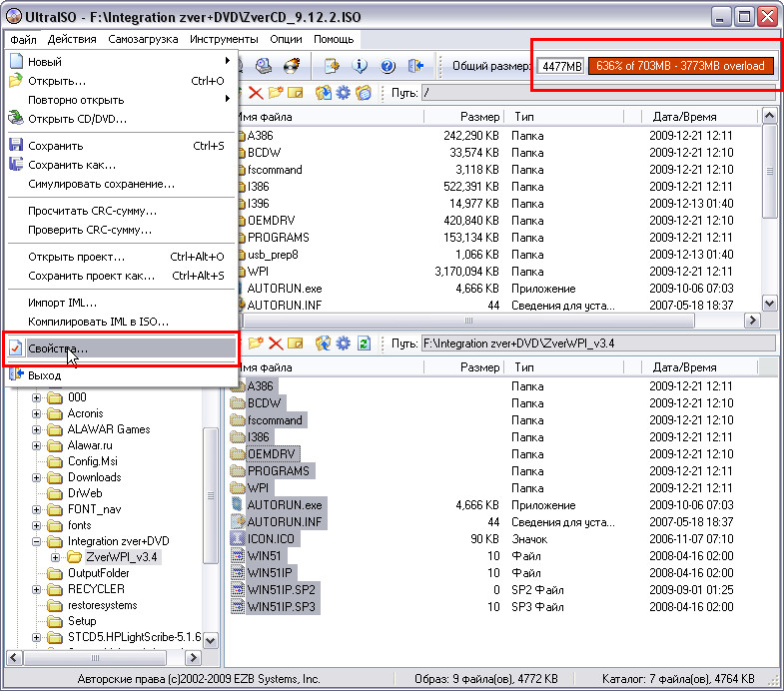Open the Самозагрузка menu
The height and width of the screenshot is (691, 784).
coord(143,39)
